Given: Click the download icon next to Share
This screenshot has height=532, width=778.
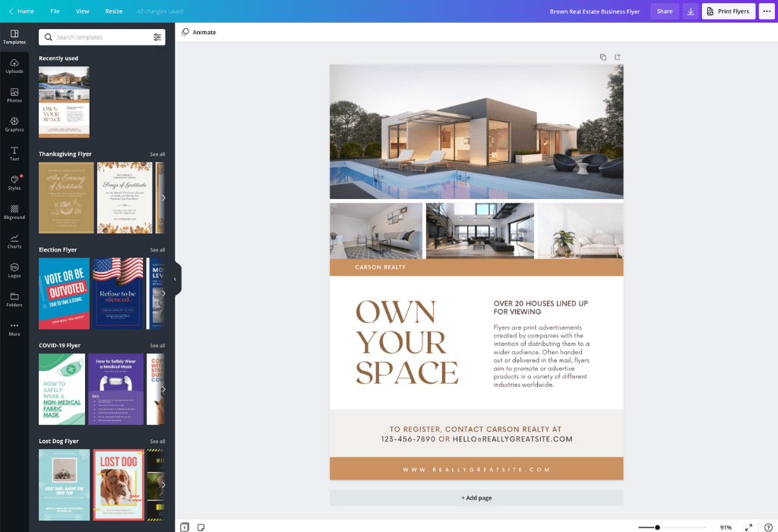Looking at the screenshot, I should click(690, 11).
